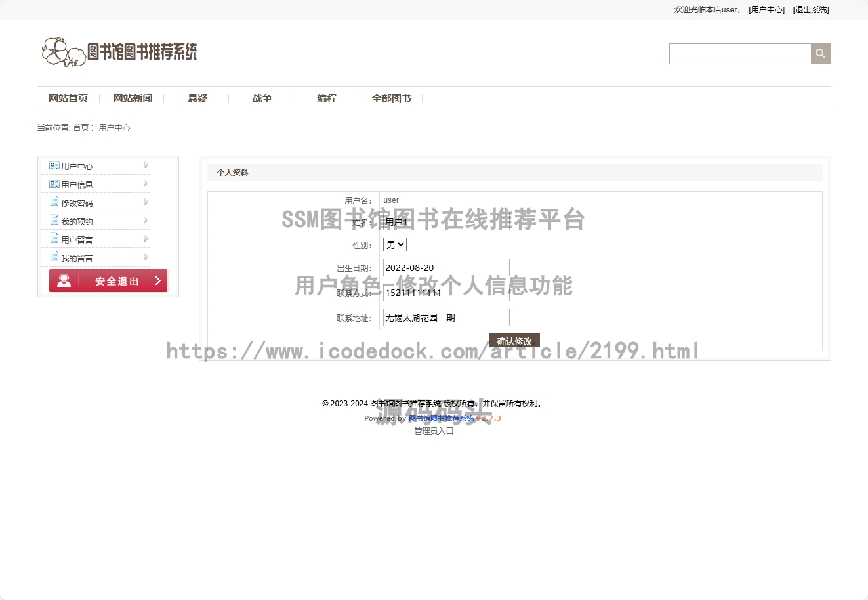
Task: Click the document icon beside 用户留言
Action: (54, 239)
